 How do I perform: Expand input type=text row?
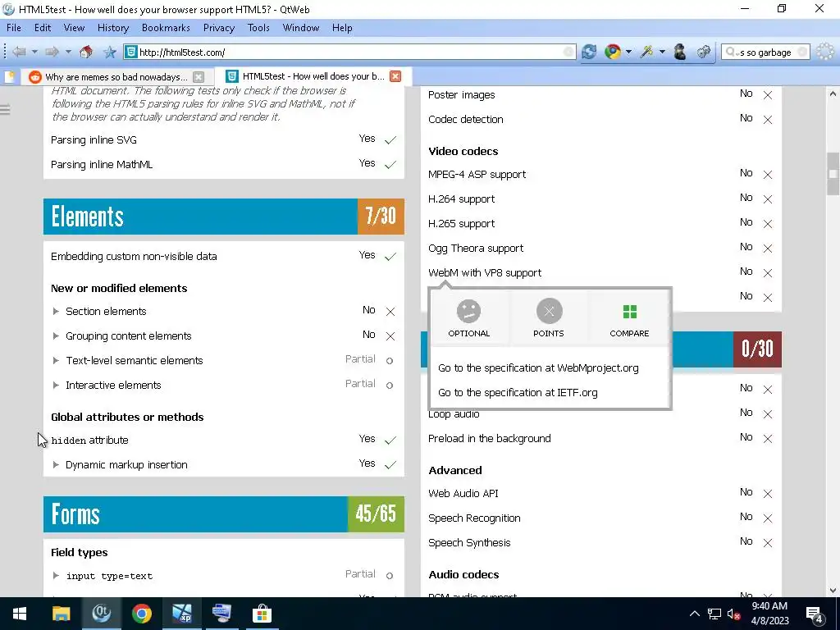(x=56, y=576)
